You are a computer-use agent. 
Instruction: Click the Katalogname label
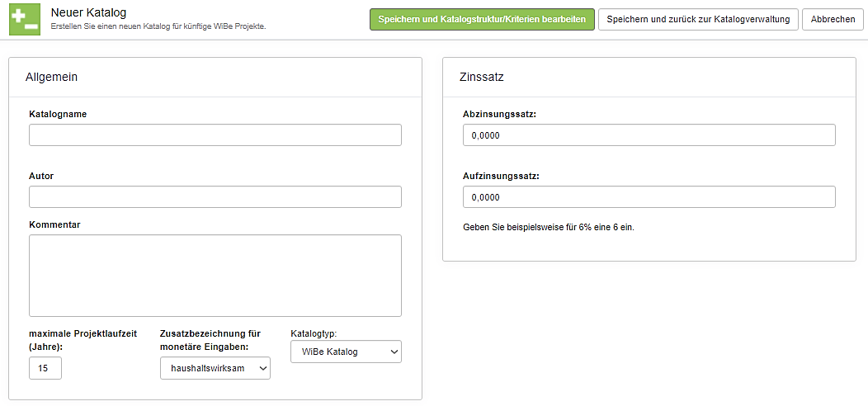(58, 114)
